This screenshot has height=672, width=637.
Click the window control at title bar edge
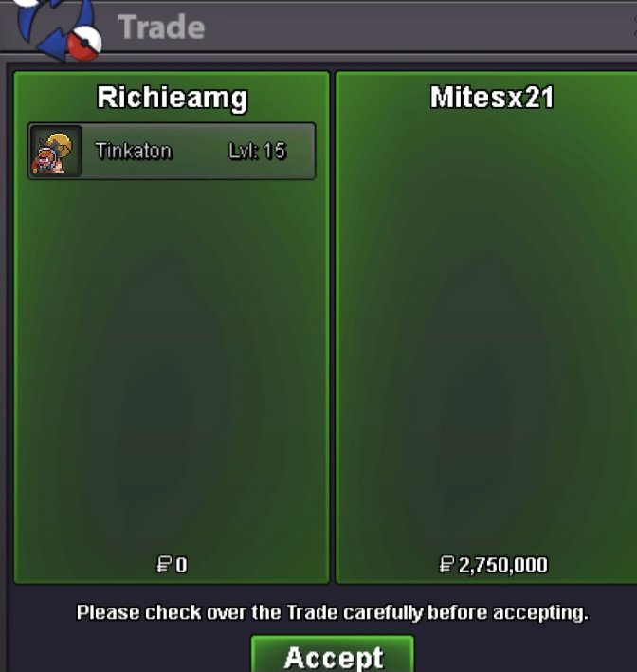click(x=635, y=27)
